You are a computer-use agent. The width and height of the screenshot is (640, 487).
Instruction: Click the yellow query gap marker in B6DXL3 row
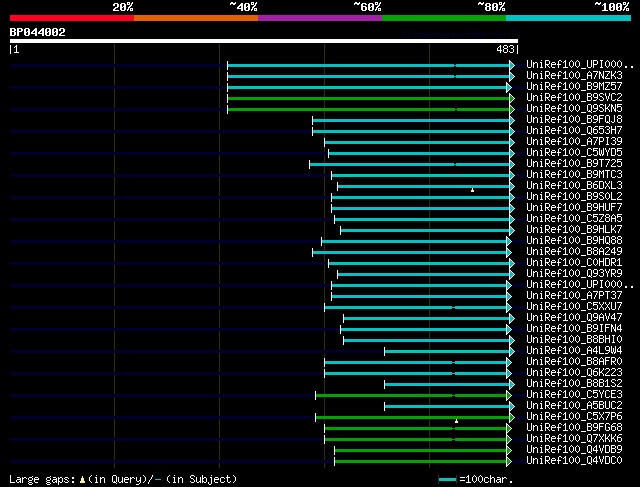pyautogui.click(x=472, y=190)
